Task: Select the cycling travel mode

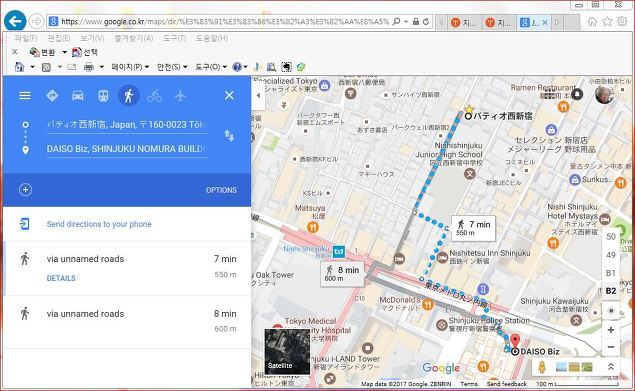Action: tap(154, 96)
